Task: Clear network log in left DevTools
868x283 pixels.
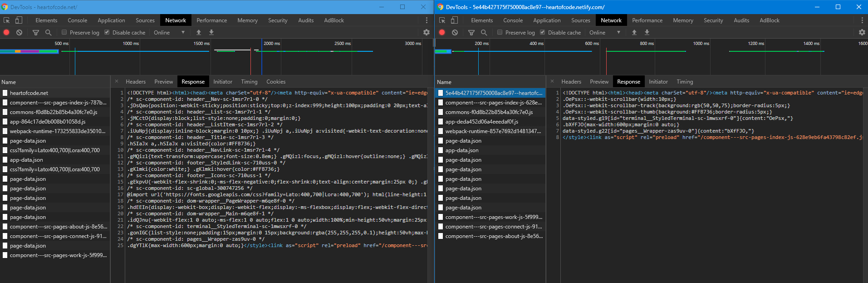Action: 19,32
